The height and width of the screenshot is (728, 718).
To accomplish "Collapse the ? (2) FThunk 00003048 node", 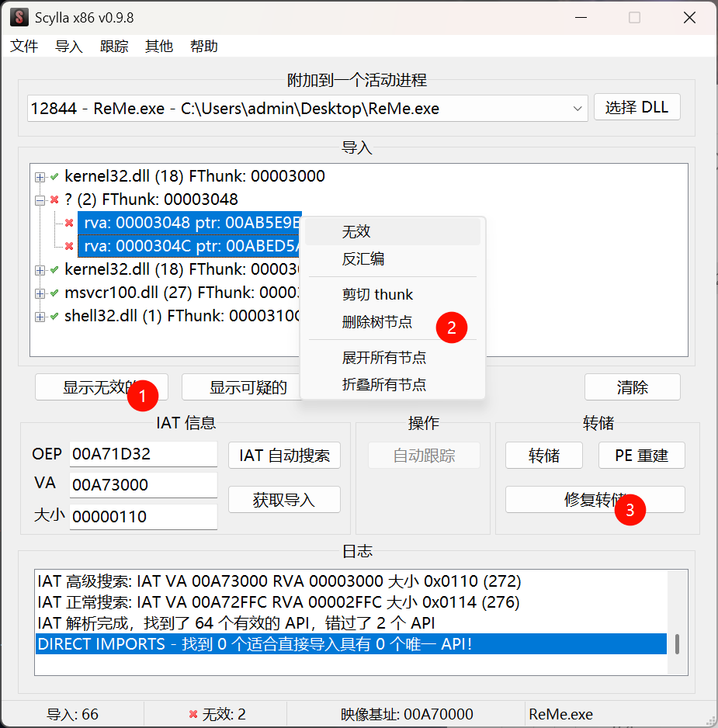I will click(40, 200).
